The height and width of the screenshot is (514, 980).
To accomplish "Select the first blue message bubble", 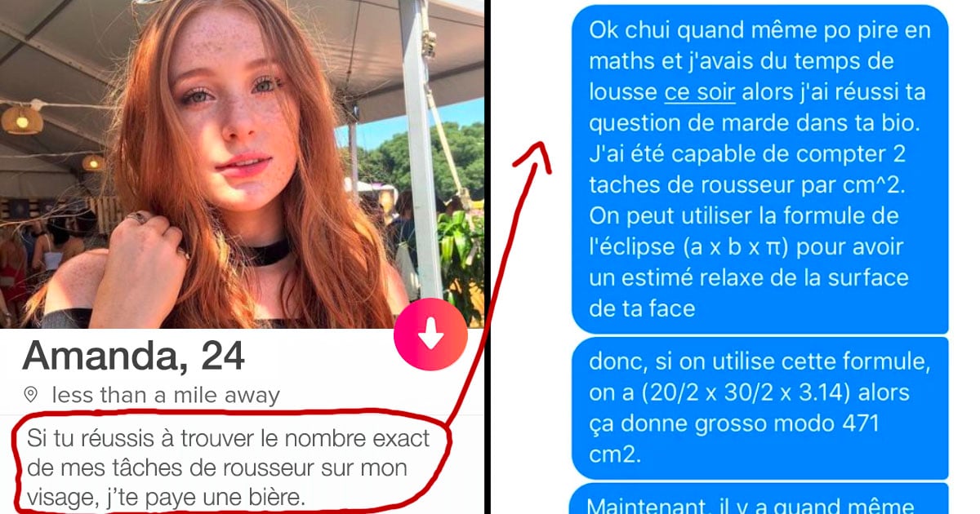I will [x=759, y=169].
